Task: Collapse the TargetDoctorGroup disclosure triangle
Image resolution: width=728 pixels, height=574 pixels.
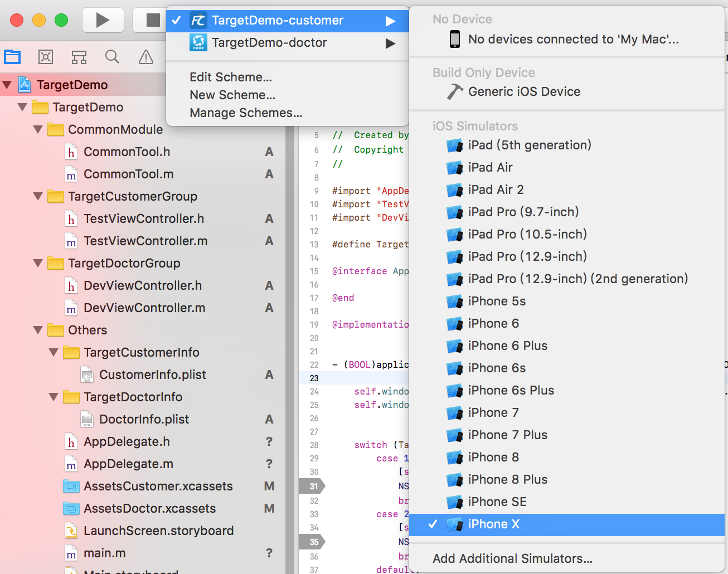Action: [38, 263]
